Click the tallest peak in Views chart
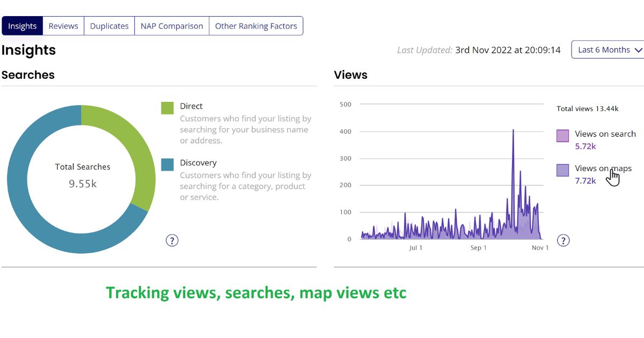644x338 pixels. [513, 131]
